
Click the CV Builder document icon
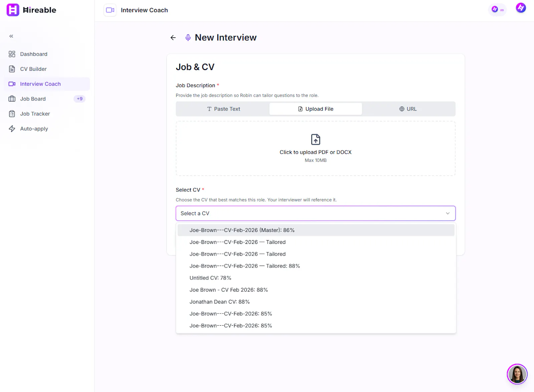(x=12, y=69)
